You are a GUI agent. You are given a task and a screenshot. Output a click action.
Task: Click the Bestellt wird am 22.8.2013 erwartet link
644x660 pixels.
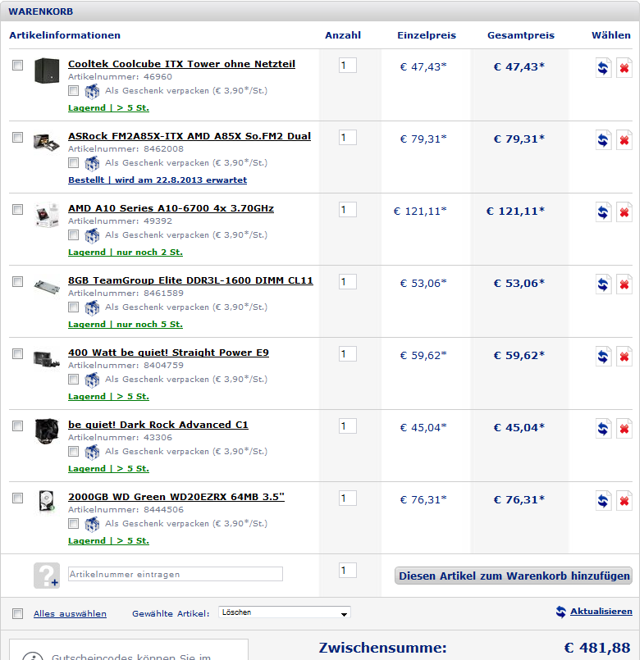coord(158,180)
